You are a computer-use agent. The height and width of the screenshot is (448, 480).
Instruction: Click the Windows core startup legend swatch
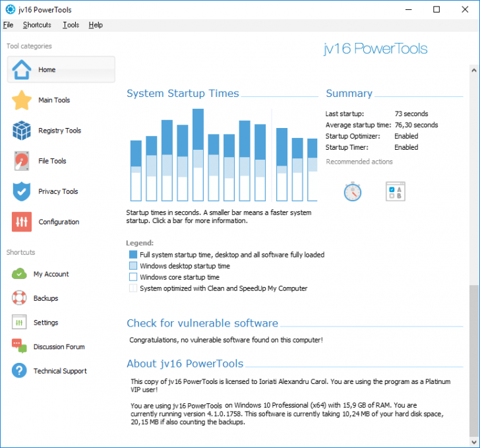[133, 276]
